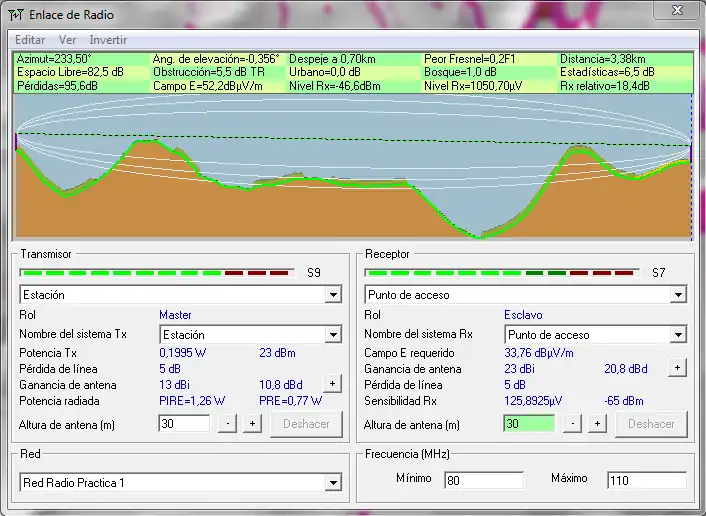Click plus button beside receiver antenna gain
This screenshot has height=516, width=706.
pos(677,368)
